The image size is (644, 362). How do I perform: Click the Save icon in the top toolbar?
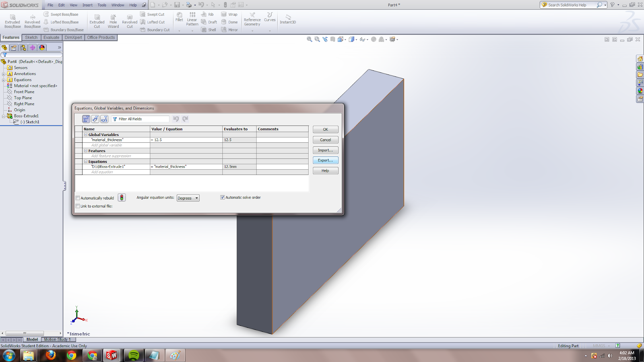[x=177, y=5]
